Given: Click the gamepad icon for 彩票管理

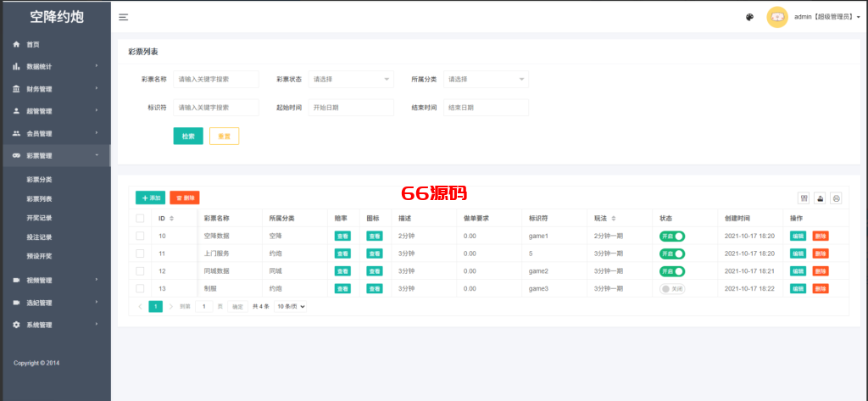Looking at the screenshot, I should 16,156.
